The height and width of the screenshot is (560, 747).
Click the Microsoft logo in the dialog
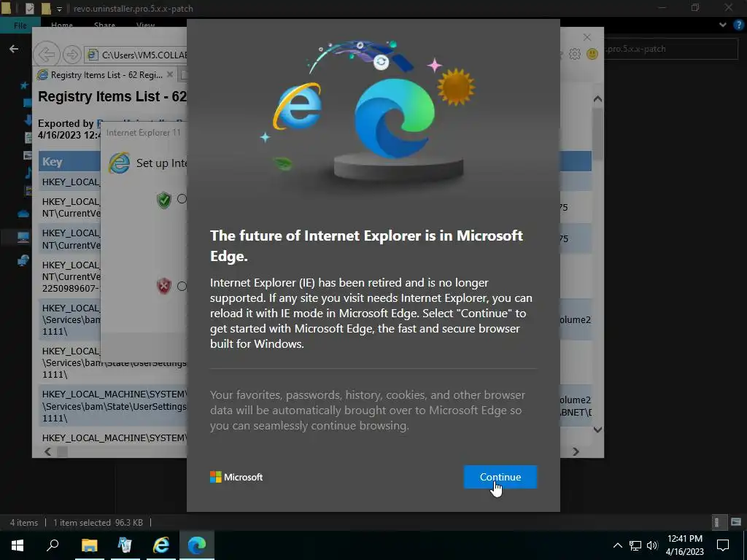point(236,477)
